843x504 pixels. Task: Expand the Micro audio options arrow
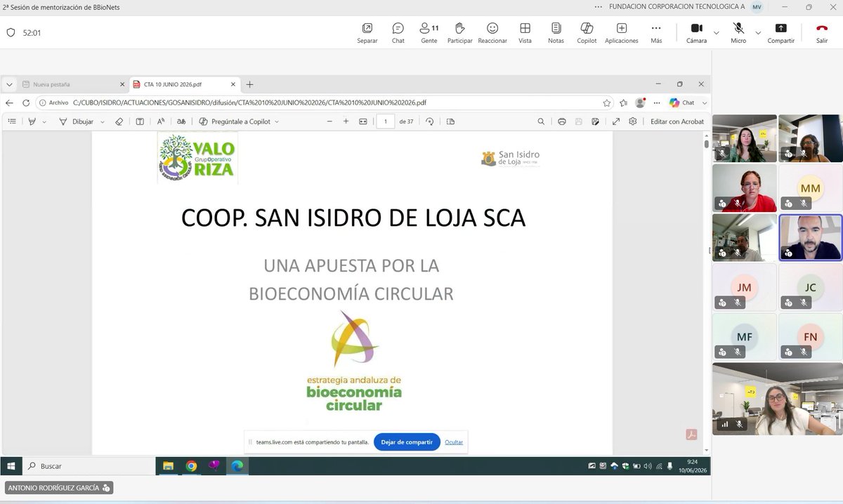point(758,32)
